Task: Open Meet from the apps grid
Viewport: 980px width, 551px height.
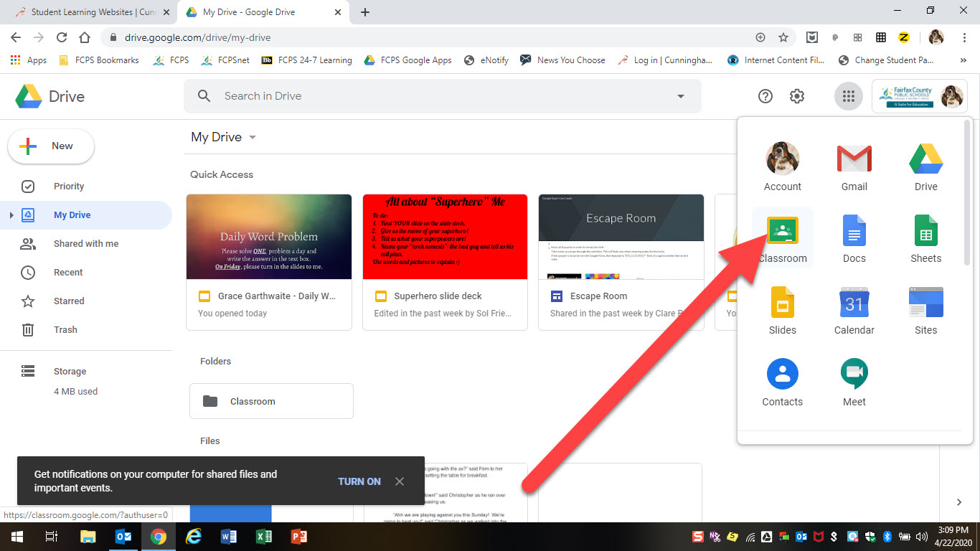Action: click(x=854, y=381)
